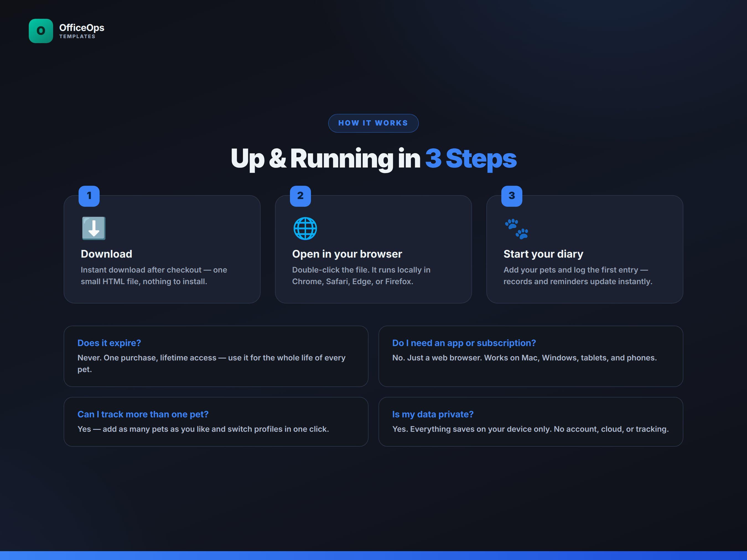The height and width of the screenshot is (560, 747).
Task: Click the Up & Running in 3 Steps headline
Action: 373,158
